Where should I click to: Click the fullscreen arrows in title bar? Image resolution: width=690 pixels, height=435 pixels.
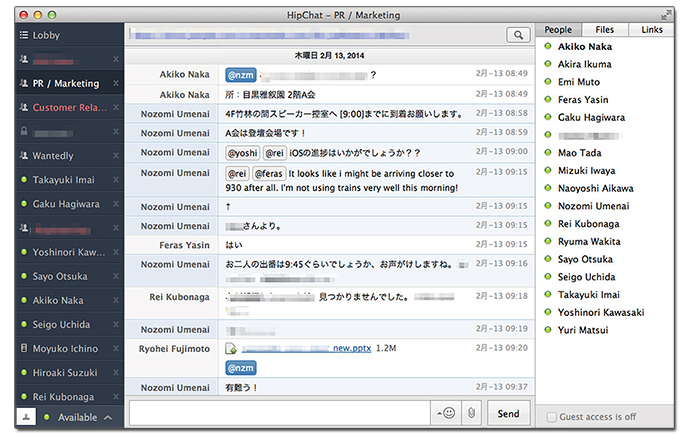(666, 15)
